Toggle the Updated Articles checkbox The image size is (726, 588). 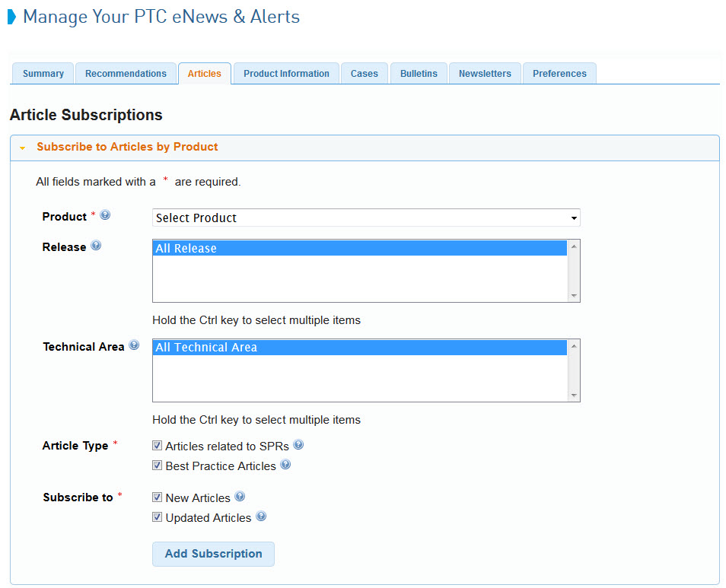158,517
